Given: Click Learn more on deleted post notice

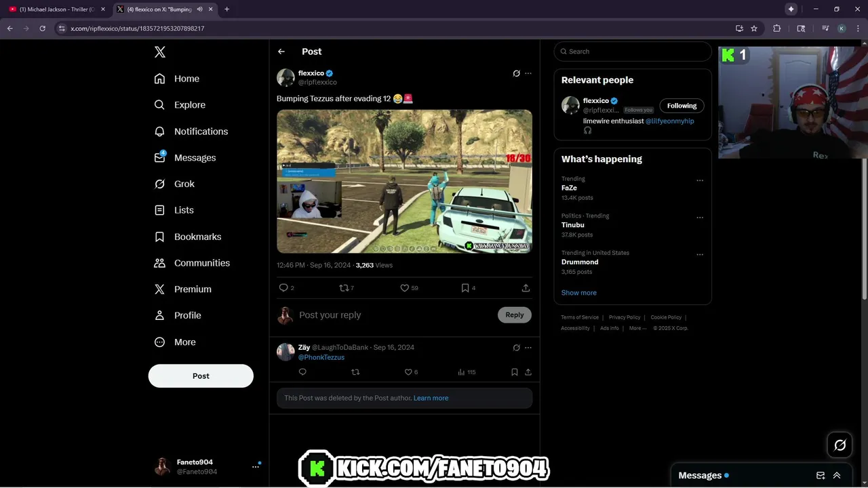Looking at the screenshot, I should (x=431, y=398).
